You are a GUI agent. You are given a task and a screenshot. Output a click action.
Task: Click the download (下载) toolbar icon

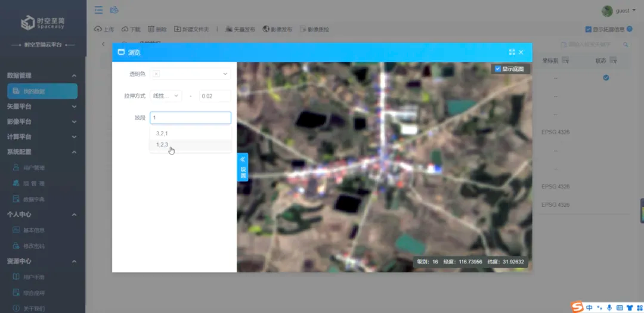click(x=125, y=29)
